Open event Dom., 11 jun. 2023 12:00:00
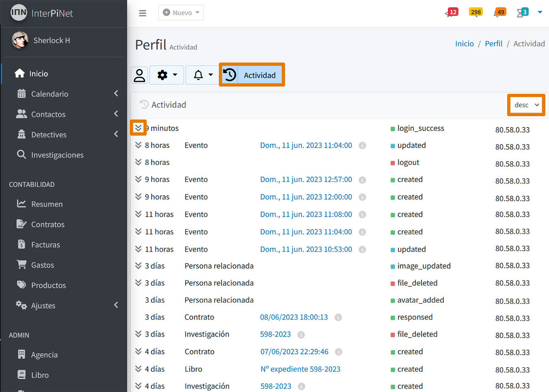Screen dimensions: 549x392 point(306,197)
